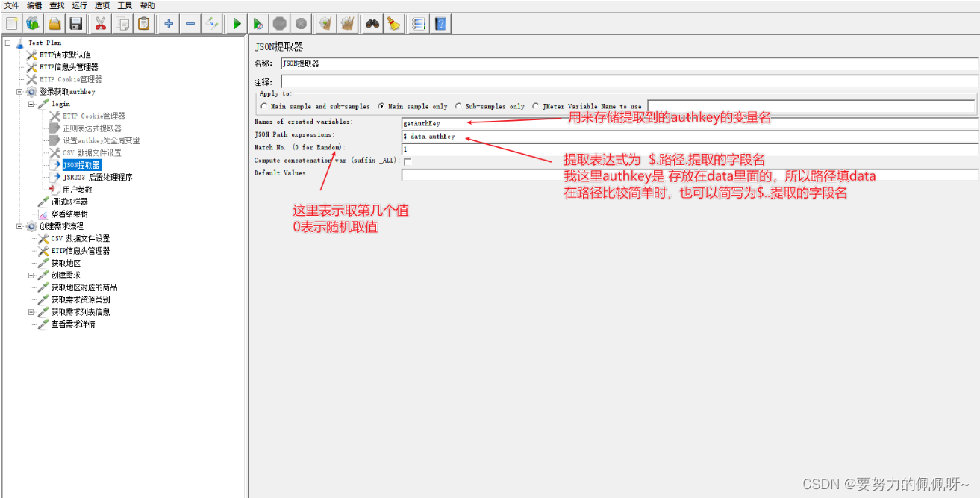Collapse the 登录获取authkey thread group
980x498 pixels.
[x=20, y=92]
